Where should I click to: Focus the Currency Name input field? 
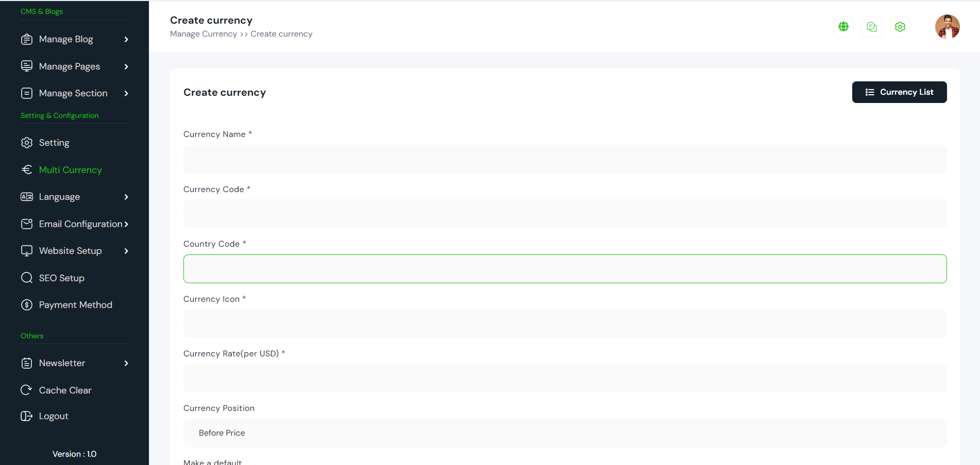(x=565, y=159)
